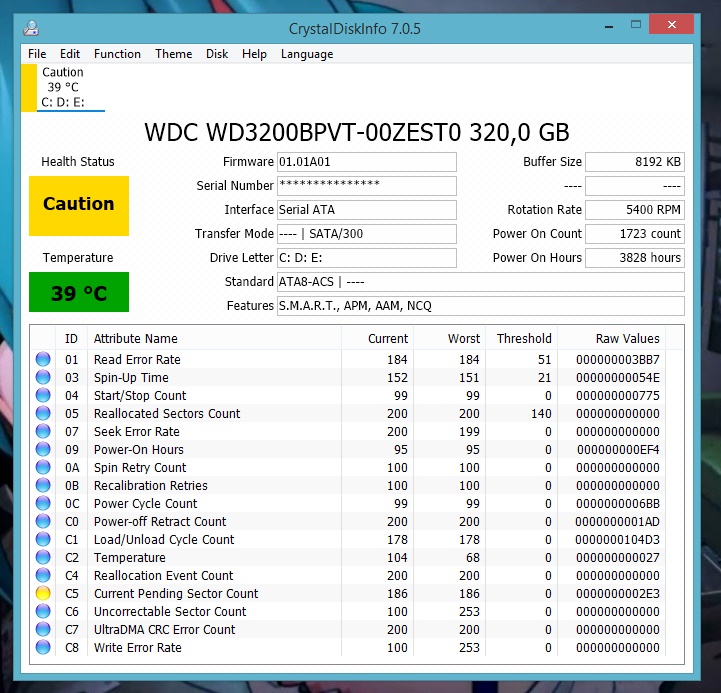
Task: Click the Read Error Rate status orb
Action: [43, 359]
